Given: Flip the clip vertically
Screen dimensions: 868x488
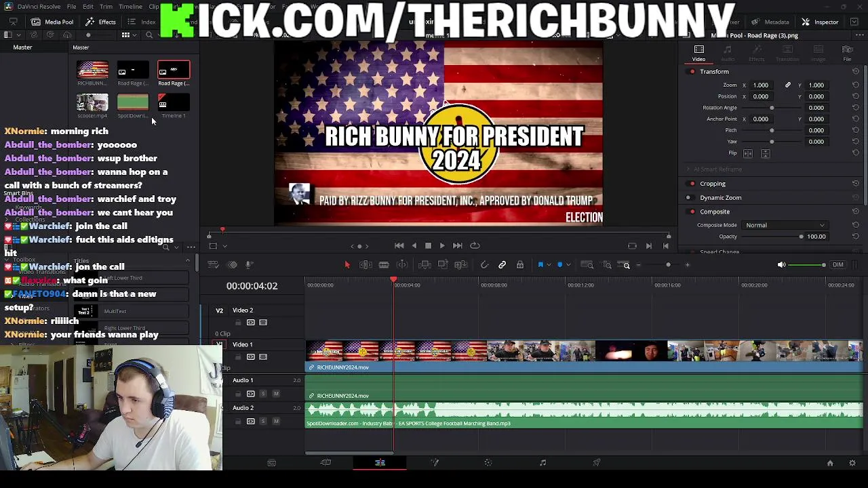Looking at the screenshot, I should click(765, 153).
